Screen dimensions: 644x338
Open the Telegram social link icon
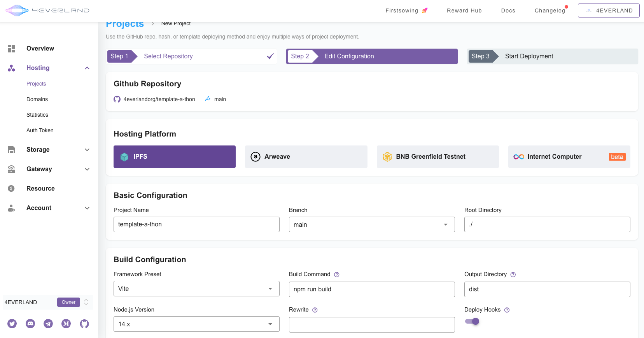click(x=48, y=324)
